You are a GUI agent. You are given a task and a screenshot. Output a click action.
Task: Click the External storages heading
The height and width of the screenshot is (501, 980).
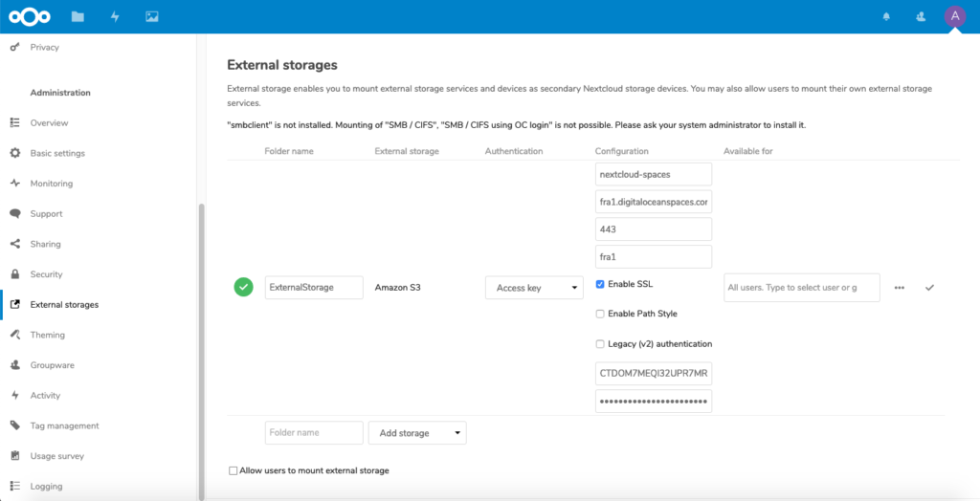(x=282, y=65)
